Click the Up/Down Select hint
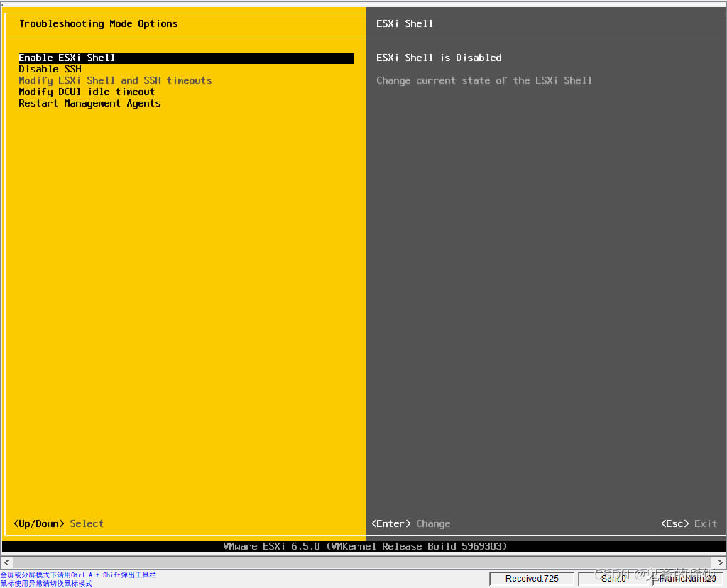Screen dimensions: 727x588 62,523
